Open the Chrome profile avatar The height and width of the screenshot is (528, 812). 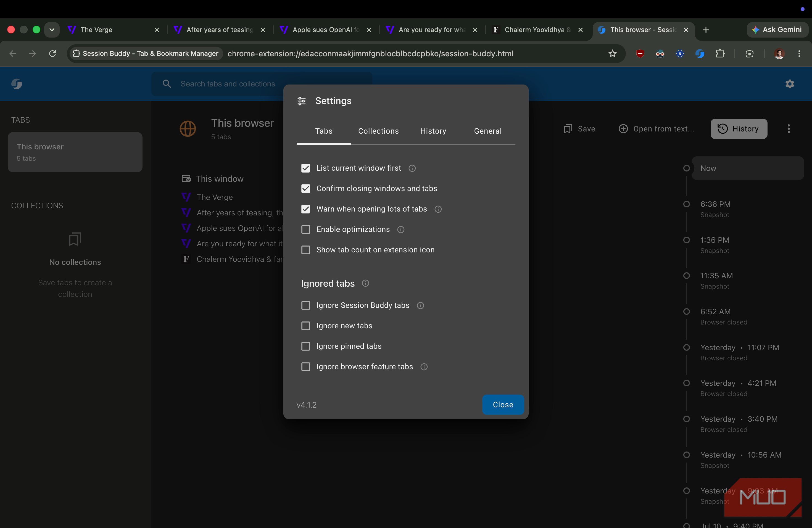pos(779,54)
